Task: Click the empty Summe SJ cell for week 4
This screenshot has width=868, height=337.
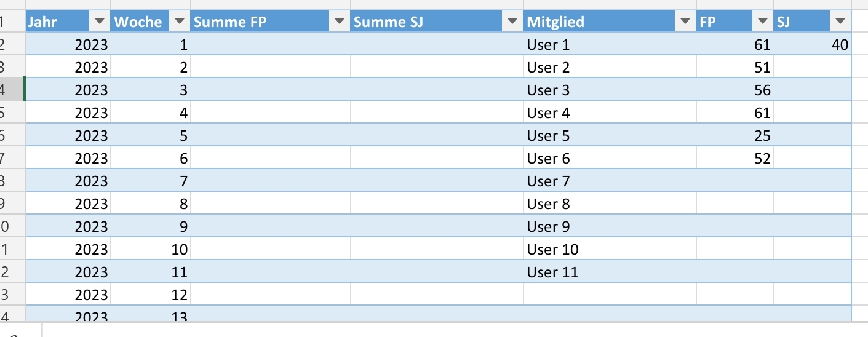Action: tap(437, 113)
